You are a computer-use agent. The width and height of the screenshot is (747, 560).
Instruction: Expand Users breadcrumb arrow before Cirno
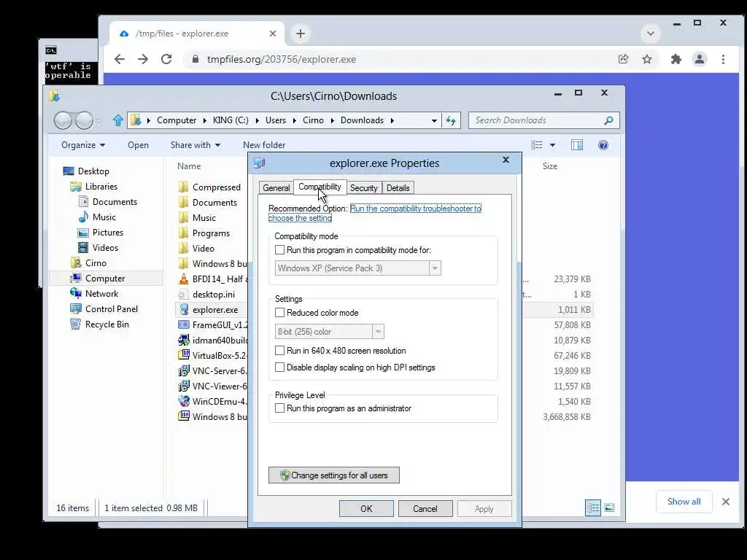click(295, 120)
